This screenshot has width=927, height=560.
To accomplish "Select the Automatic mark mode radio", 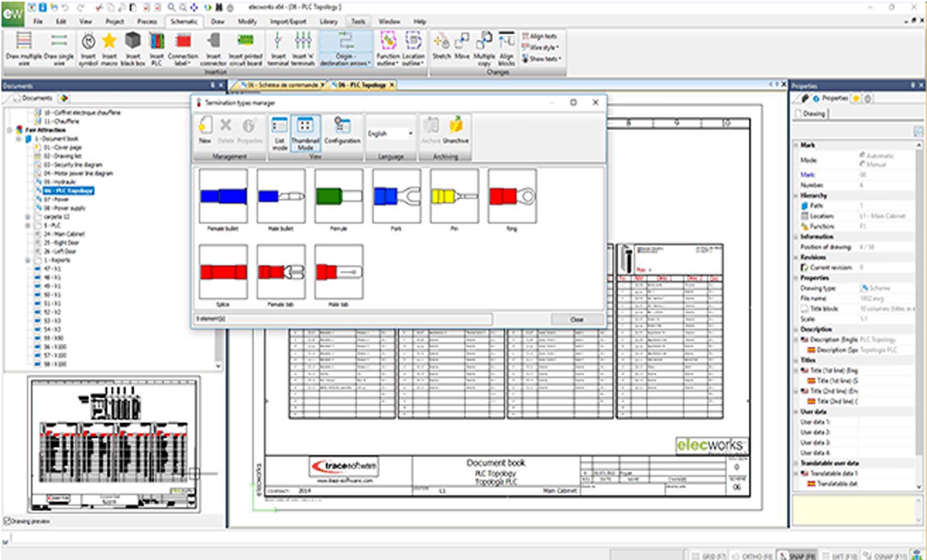I will [x=862, y=155].
